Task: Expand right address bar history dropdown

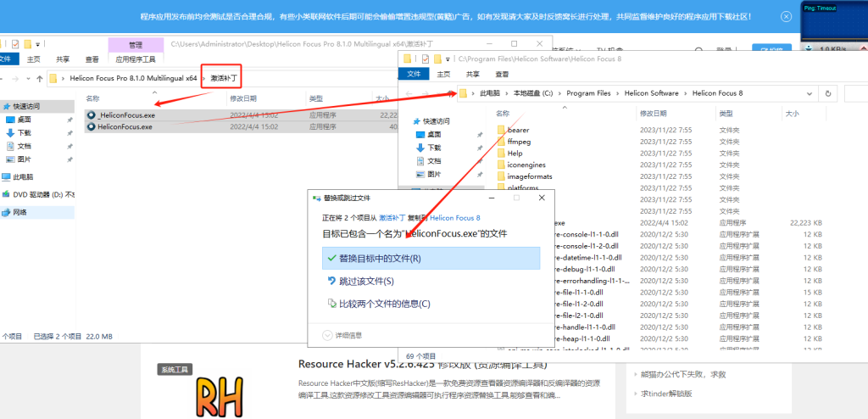Action: [x=811, y=93]
